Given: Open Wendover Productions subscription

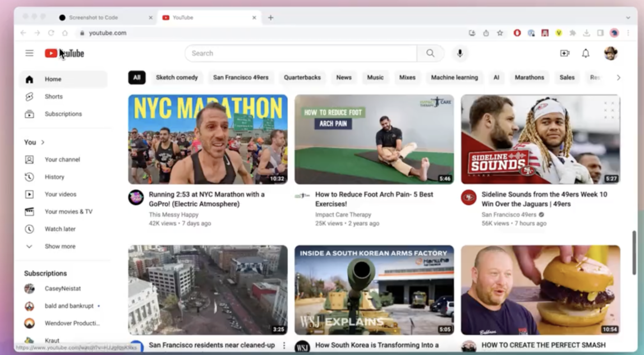Looking at the screenshot, I should coord(63,323).
